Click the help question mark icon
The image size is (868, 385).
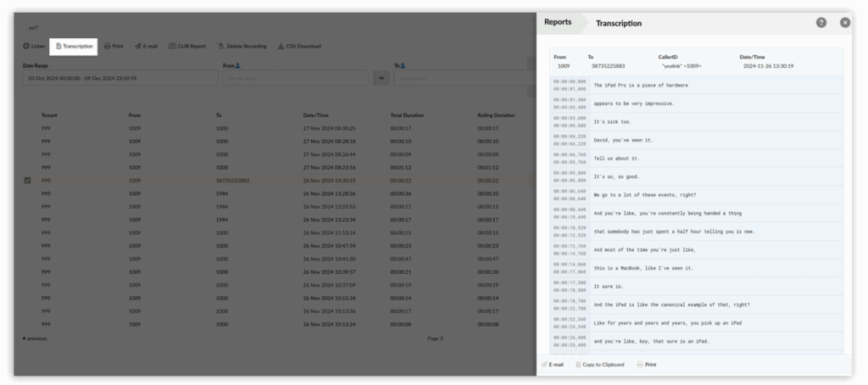(821, 23)
